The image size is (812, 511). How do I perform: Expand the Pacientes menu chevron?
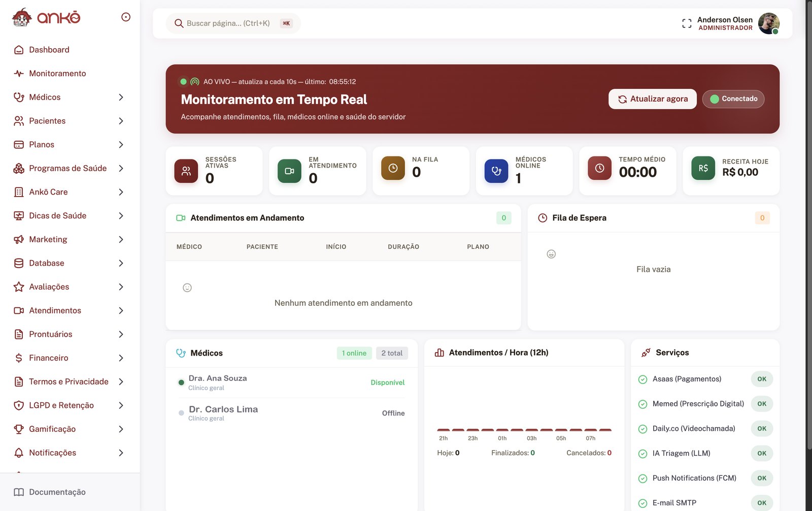tap(121, 121)
